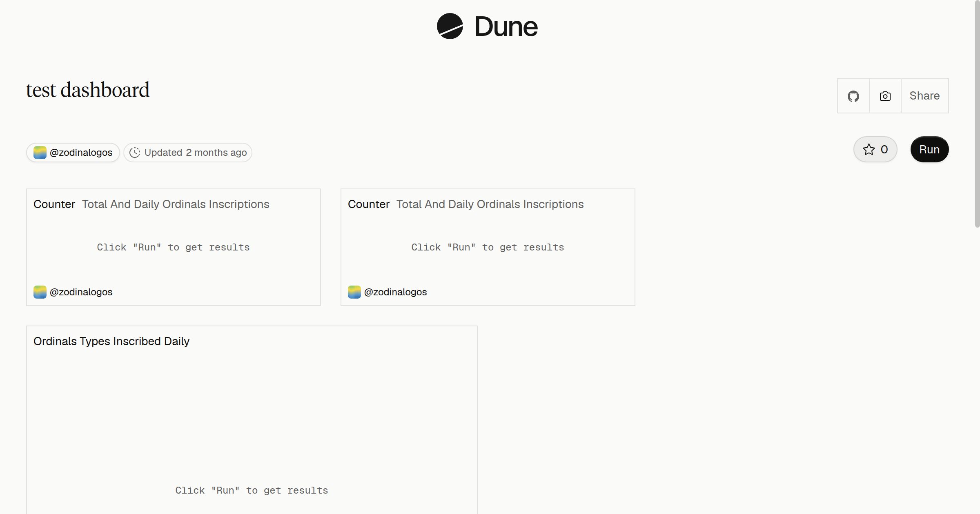Click @zodinalogos in the first Counter card
Viewport: 980px width, 514px height.
click(x=81, y=292)
